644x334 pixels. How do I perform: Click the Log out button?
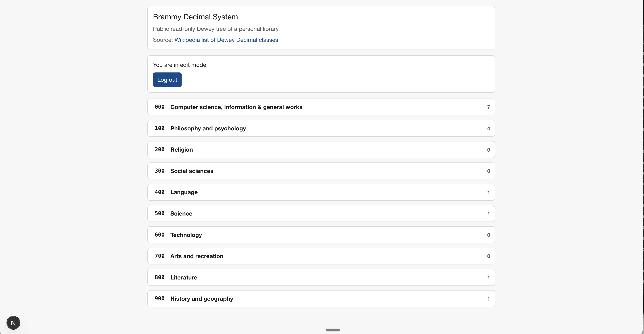coord(167,80)
